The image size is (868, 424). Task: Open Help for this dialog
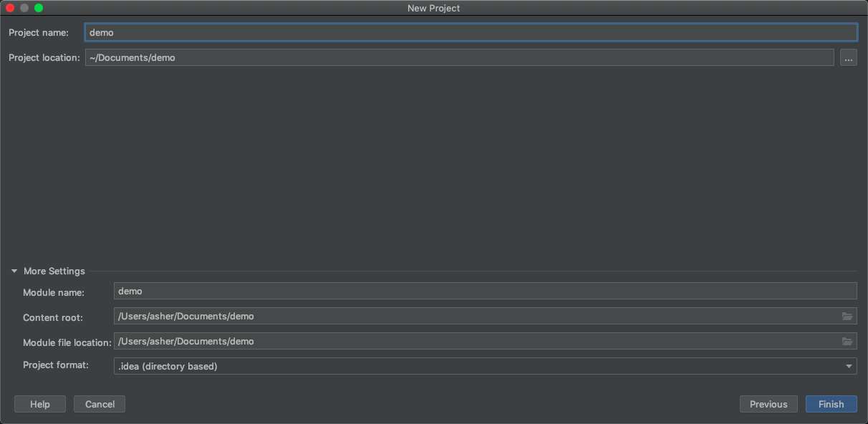click(40, 404)
